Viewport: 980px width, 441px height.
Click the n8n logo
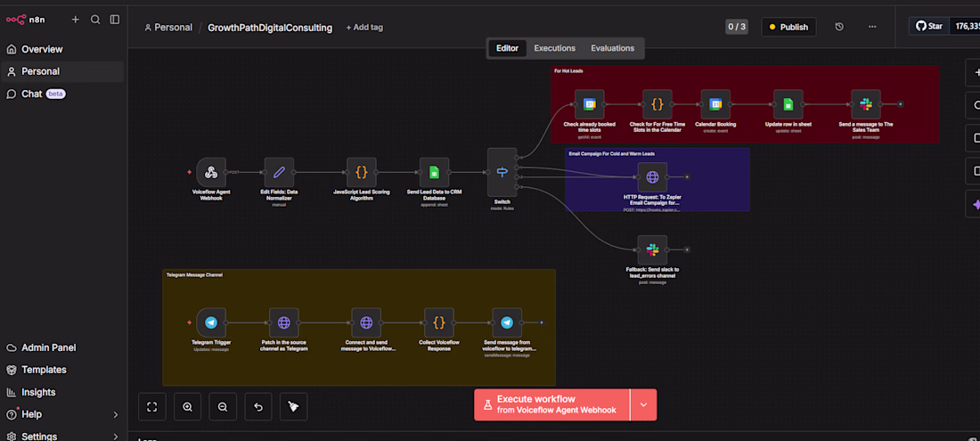coord(26,20)
